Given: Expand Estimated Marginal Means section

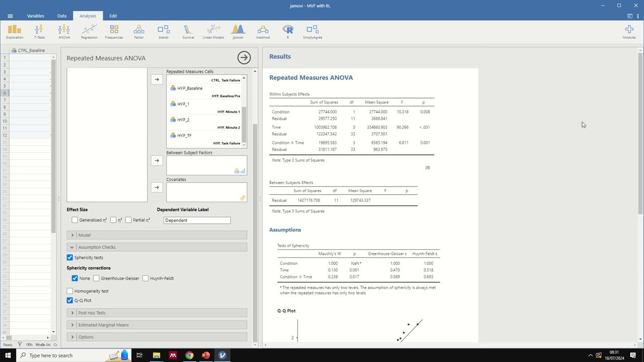Looking at the screenshot, I should click(x=156, y=325).
